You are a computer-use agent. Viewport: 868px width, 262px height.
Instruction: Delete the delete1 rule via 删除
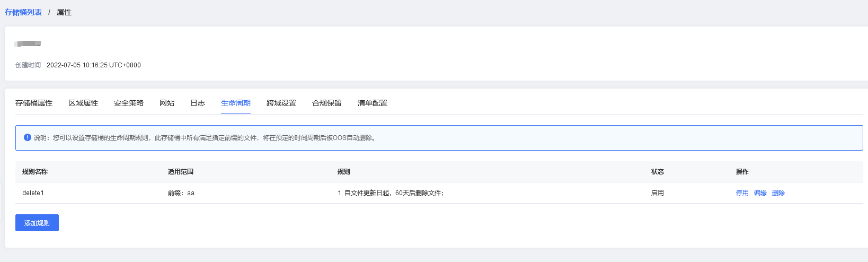778,193
